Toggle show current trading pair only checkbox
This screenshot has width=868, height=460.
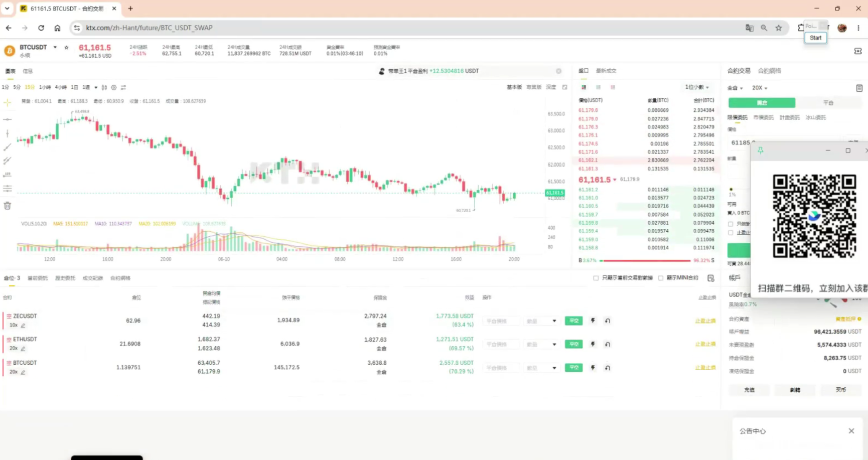click(x=596, y=278)
